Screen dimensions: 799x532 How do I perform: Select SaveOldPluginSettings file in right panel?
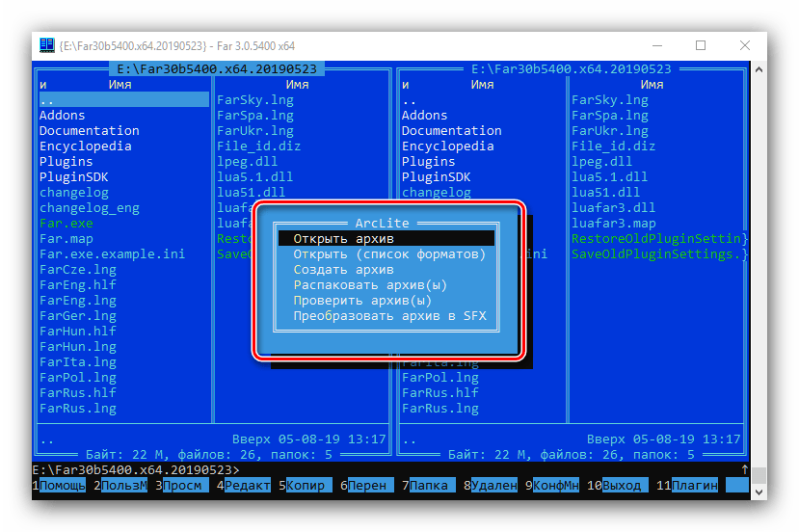click(x=659, y=253)
